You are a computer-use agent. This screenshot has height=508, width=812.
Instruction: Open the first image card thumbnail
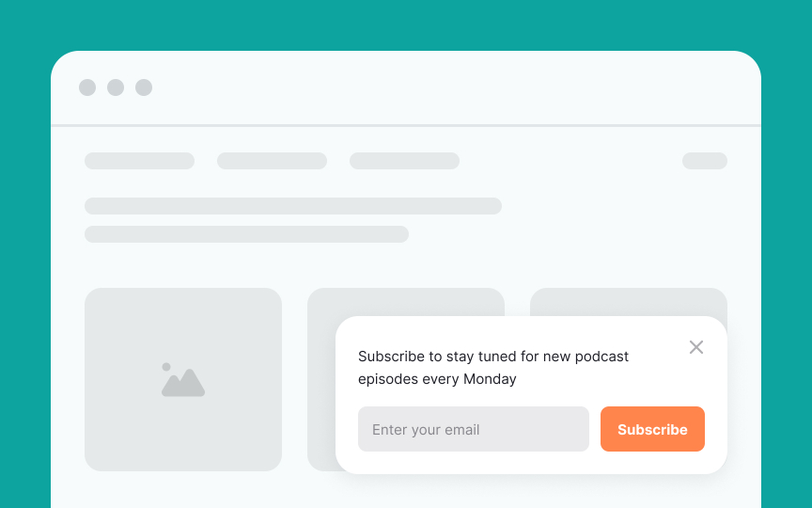coord(183,379)
